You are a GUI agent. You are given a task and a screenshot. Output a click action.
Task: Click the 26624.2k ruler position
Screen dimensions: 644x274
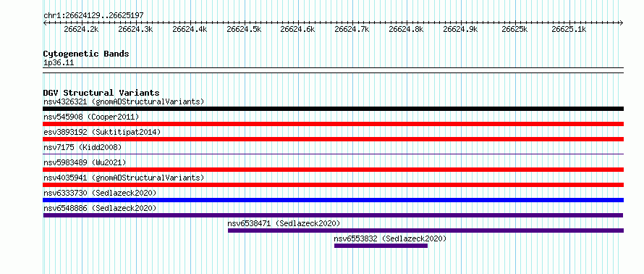coord(81,29)
